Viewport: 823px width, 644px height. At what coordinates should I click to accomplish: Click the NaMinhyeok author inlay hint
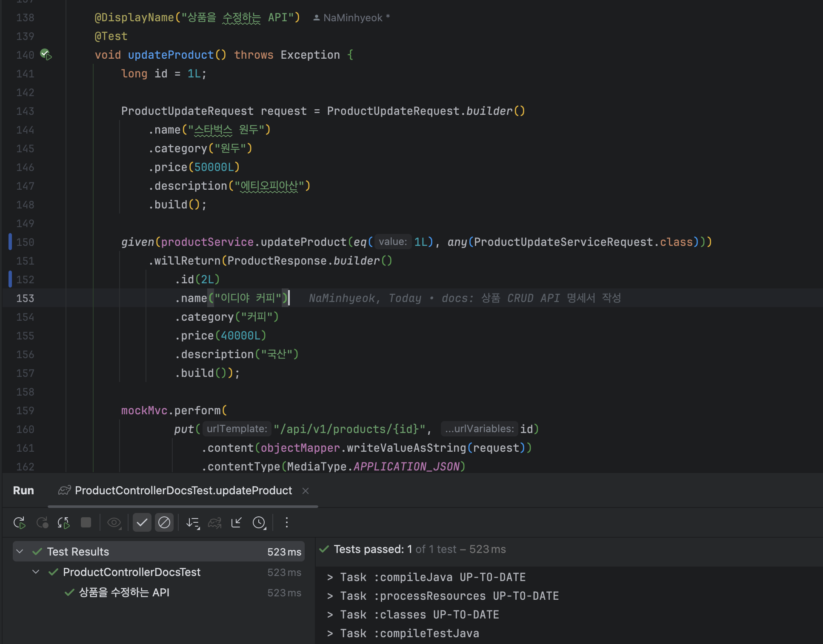(x=352, y=18)
